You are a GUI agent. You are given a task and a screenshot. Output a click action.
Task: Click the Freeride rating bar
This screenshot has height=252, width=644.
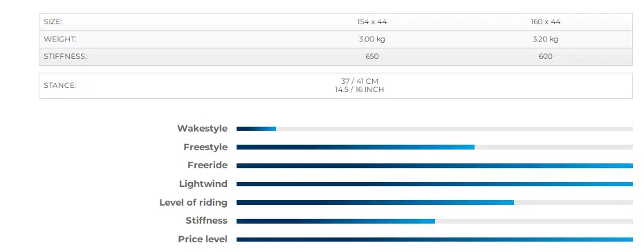[434, 165]
